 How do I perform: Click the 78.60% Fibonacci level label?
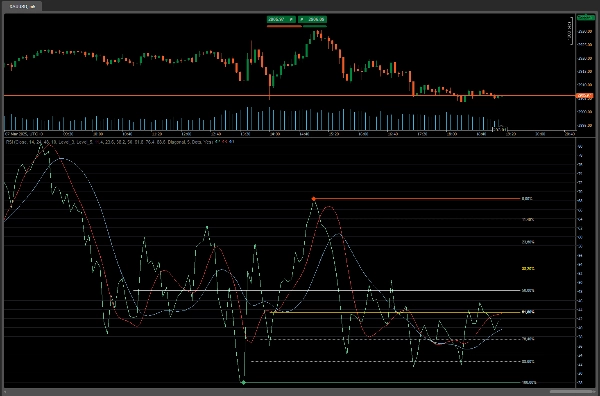pyautogui.click(x=528, y=339)
